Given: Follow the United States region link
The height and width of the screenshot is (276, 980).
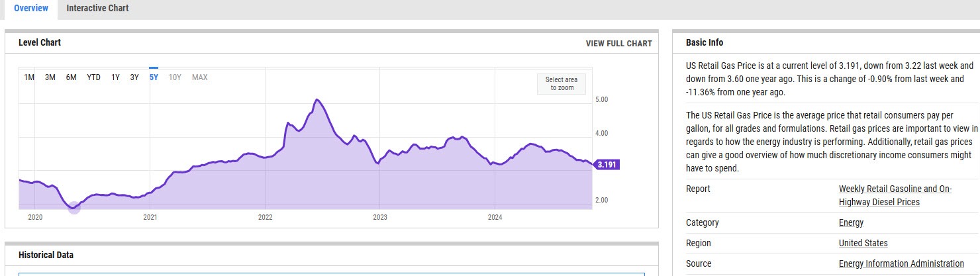Looking at the screenshot, I should coord(863,244).
